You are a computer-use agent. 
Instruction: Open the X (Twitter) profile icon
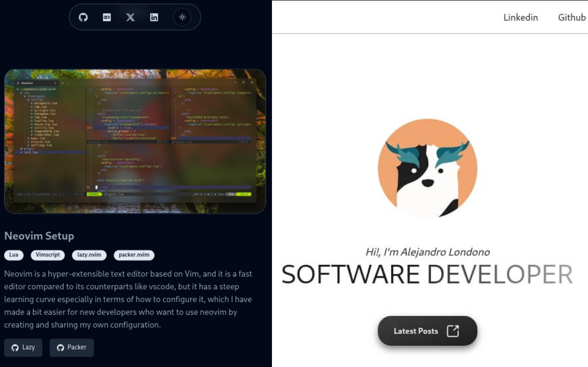130,17
